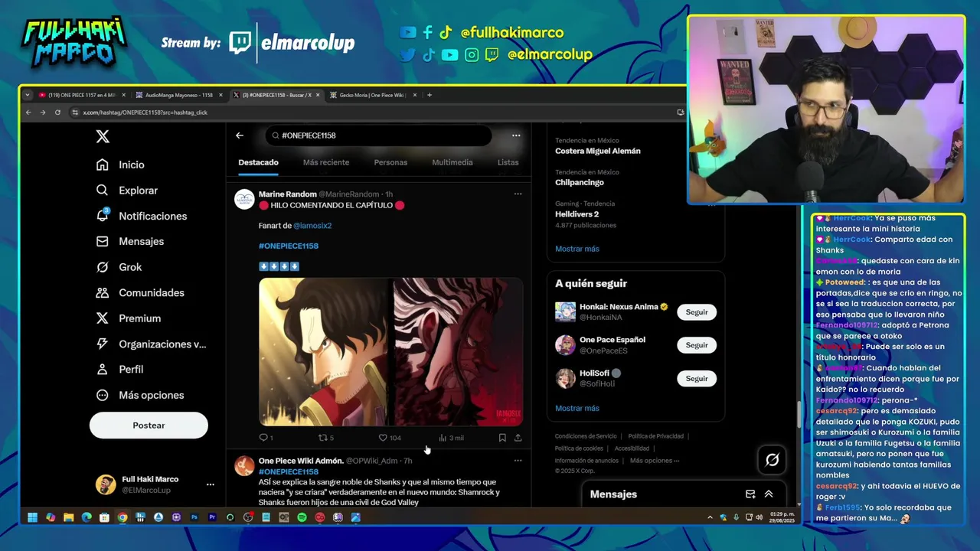This screenshot has width=980, height=551.
Task: Open Helldivers 2 trend options menu
Action: coord(712,204)
